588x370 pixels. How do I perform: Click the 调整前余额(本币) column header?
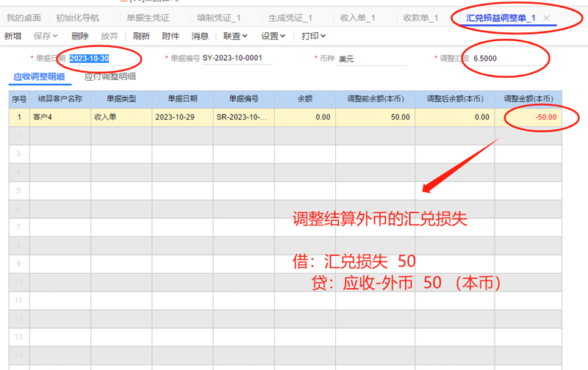coord(376,99)
